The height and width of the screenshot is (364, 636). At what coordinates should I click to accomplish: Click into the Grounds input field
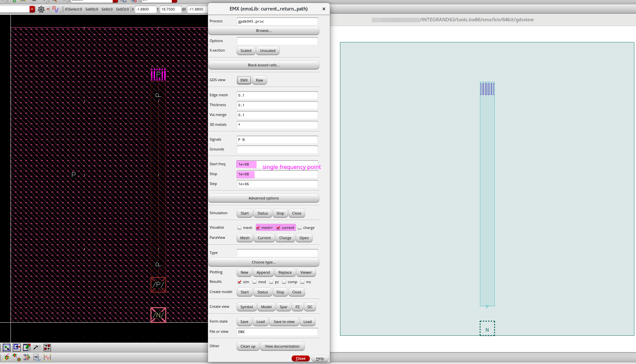tap(277, 149)
